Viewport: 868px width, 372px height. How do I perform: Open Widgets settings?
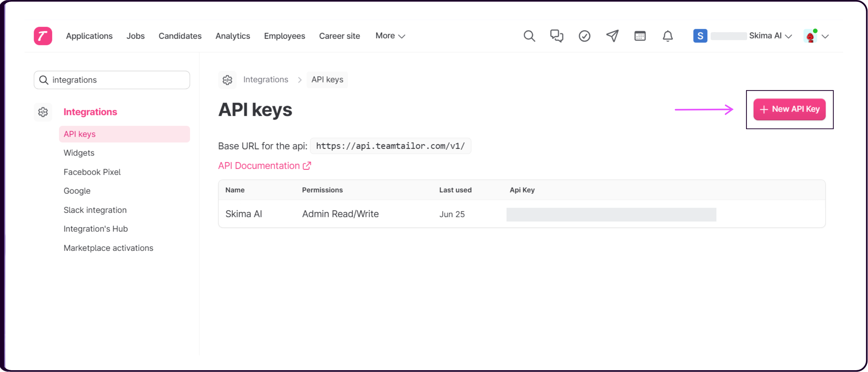(79, 153)
